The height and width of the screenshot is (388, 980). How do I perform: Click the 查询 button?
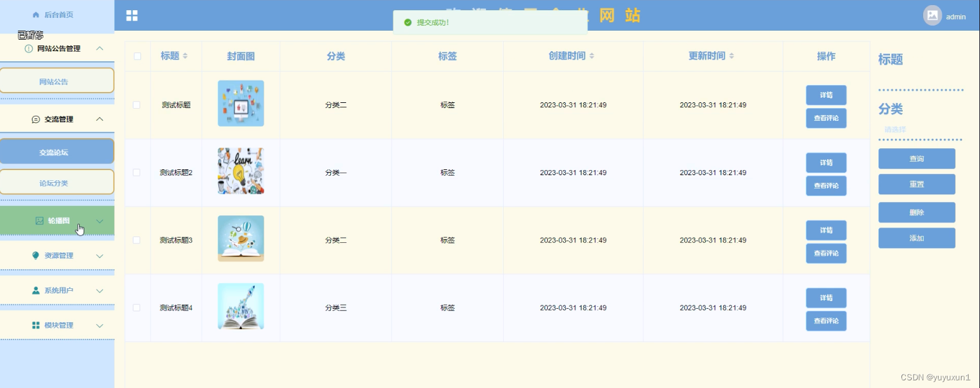tap(917, 159)
